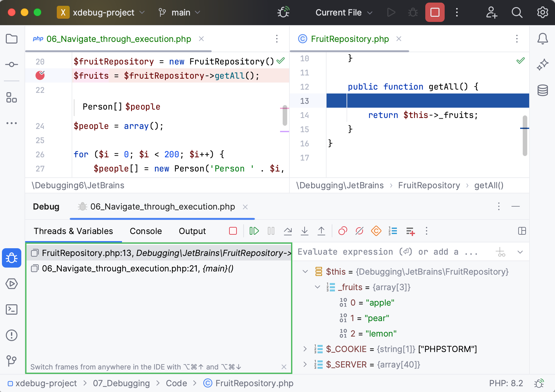
Task: Open the Terminal tool window in left sidebar
Action: (12, 309)
